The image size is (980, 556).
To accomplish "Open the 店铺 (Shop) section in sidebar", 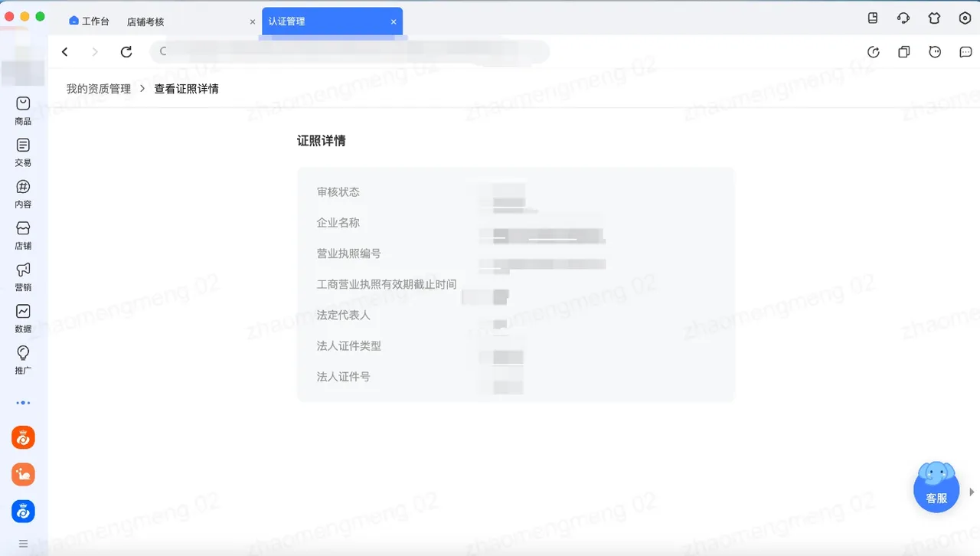I will point(23,234).
